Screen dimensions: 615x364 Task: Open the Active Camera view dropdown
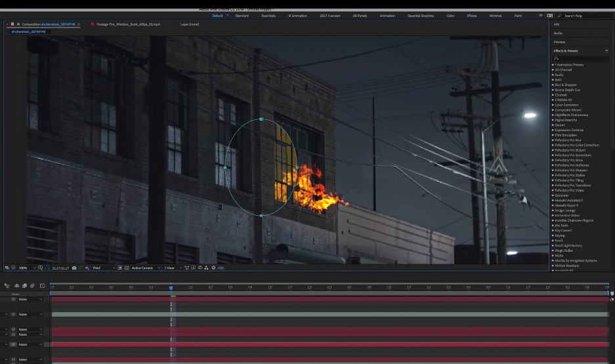pyautogui.click(x=146, y=268)
